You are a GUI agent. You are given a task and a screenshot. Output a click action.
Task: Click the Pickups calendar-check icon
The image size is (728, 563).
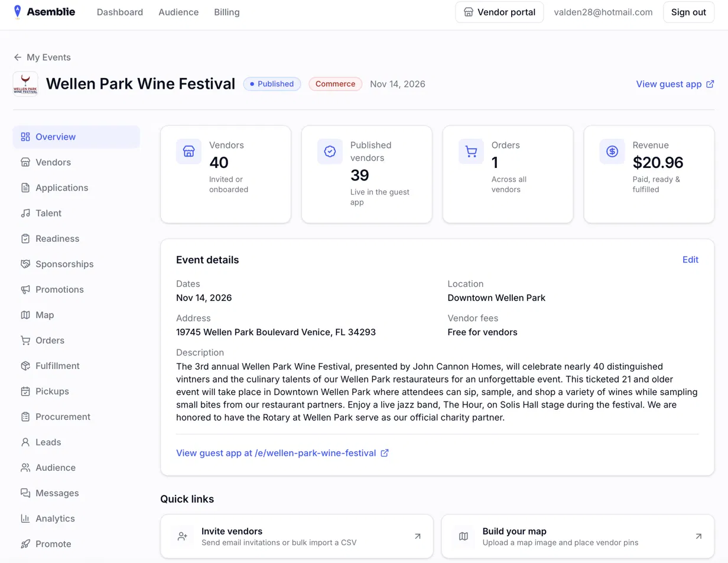(x=25, y=391)
